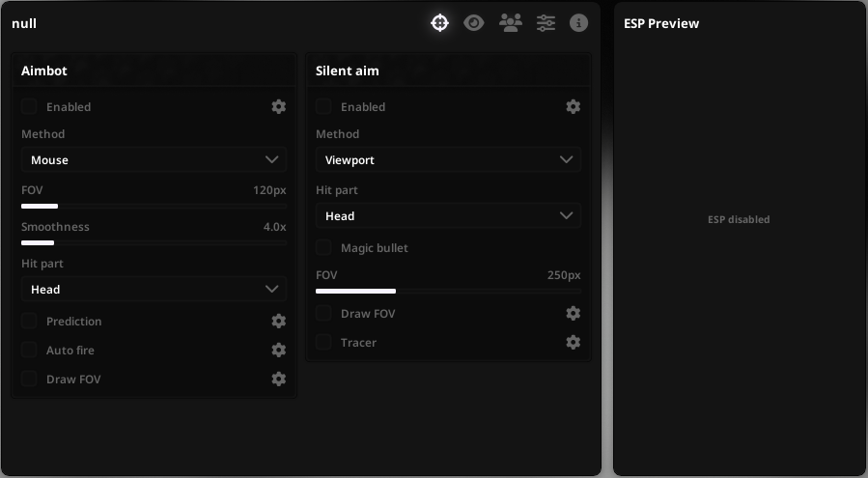The width and height of the screenshot is (868, 478).
Task: Open the crosshair aim tab
Action: (439, 23)
